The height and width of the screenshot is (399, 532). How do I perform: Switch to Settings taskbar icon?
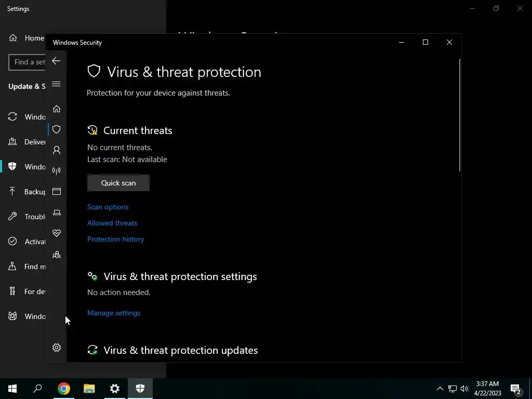point(115,389)
